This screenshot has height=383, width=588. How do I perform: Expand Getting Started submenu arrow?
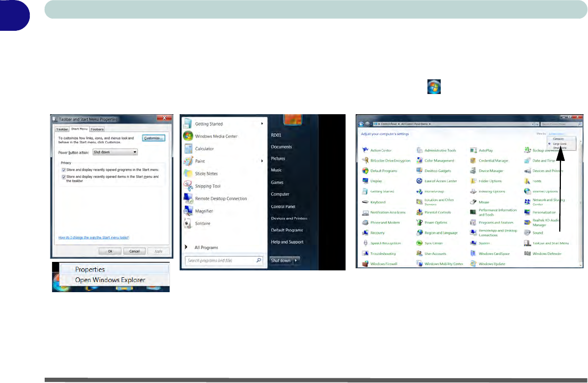coord(262,124)
